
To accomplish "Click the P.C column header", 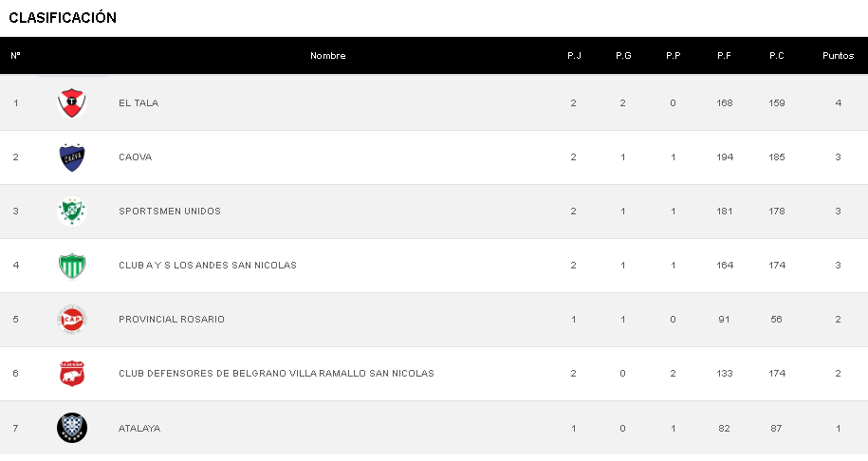I will point(776,56).
